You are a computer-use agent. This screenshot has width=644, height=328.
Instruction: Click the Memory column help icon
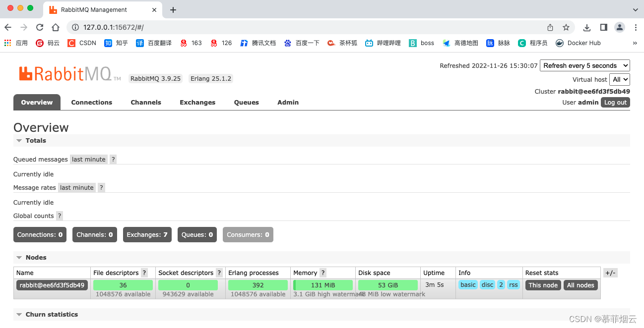click(x=323, y=273)
